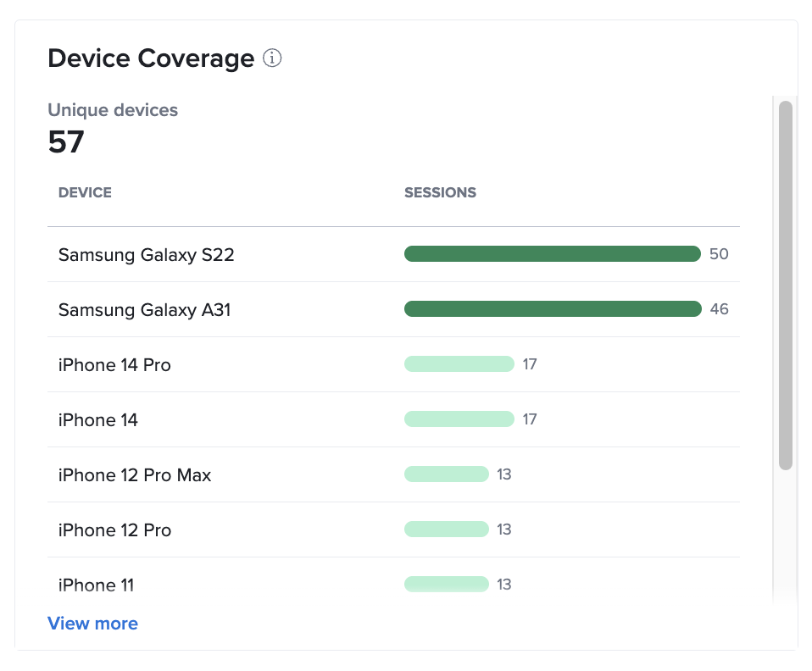Click the iPhone 14 Pro sessions bar

click(x=459, y=363)
